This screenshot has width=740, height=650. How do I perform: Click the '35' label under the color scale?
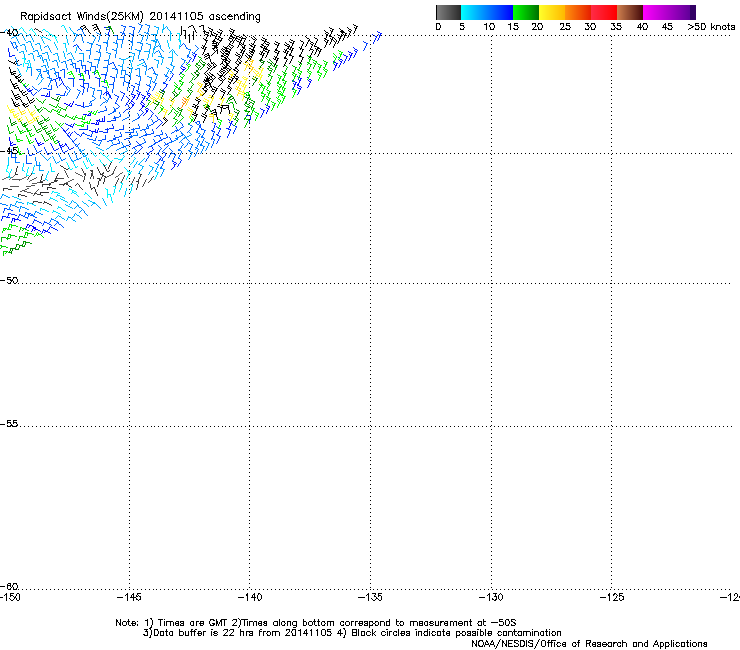pos(616,27)
